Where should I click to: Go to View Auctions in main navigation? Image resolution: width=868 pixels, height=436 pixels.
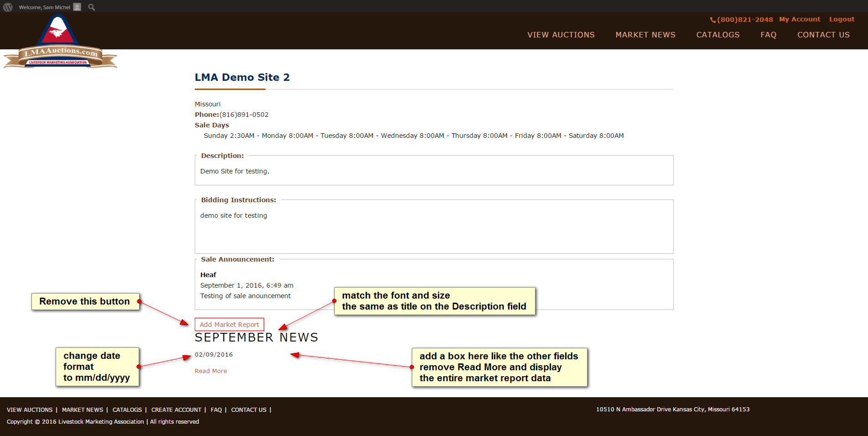561,35
